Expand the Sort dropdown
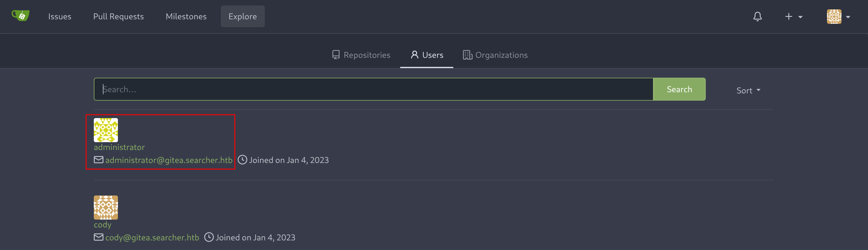 [748, 90]
